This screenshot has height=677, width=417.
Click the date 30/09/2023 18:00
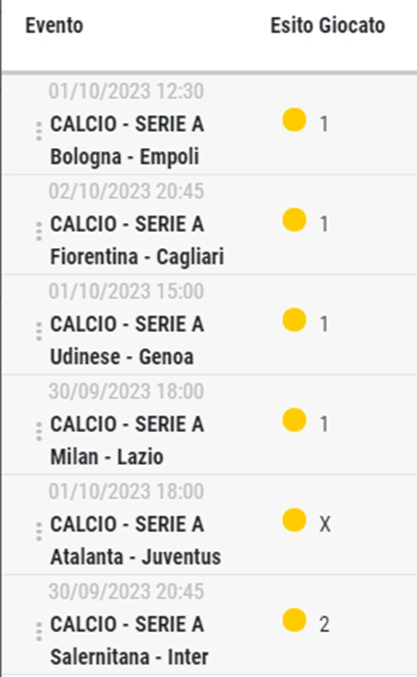(x=126, y=392)
